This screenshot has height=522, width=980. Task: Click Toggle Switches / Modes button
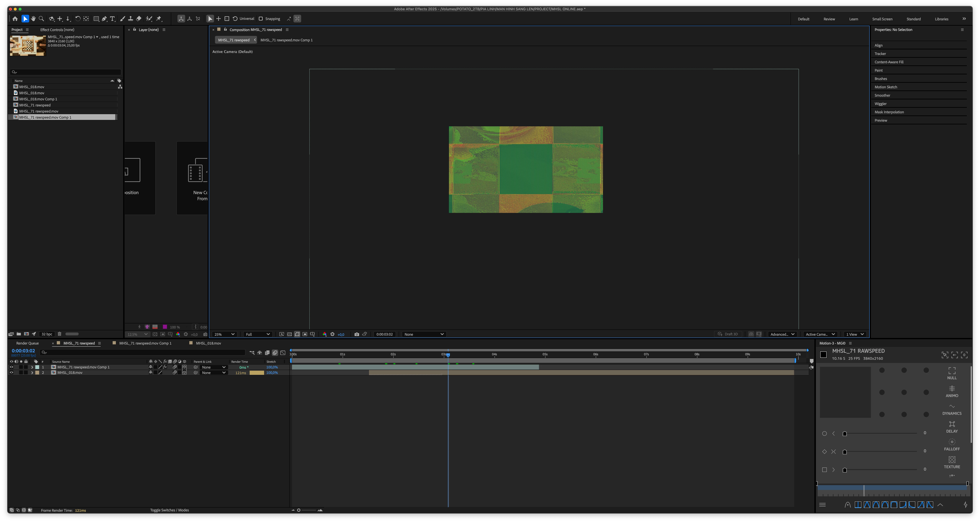tap(169, 510)
